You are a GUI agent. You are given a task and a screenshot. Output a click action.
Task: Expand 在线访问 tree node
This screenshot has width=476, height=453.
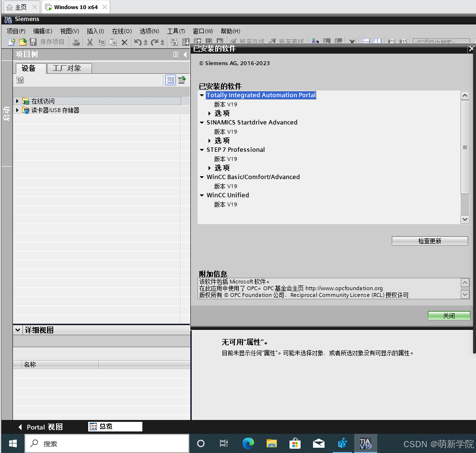17,101
